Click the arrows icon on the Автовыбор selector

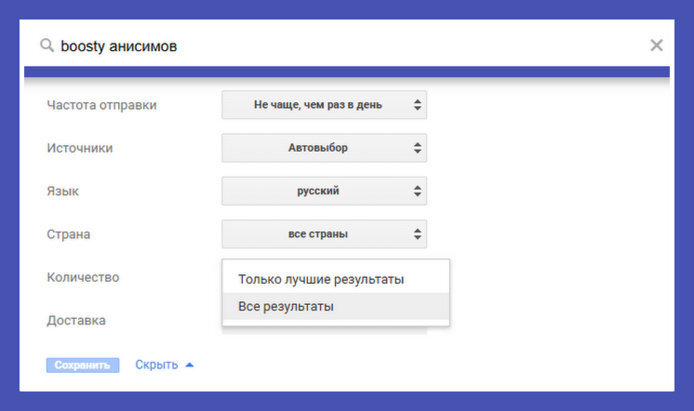tap(417, 148)
